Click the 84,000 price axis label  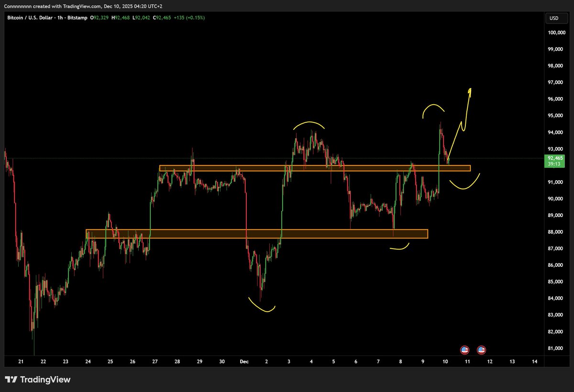[x=556, y=298]
